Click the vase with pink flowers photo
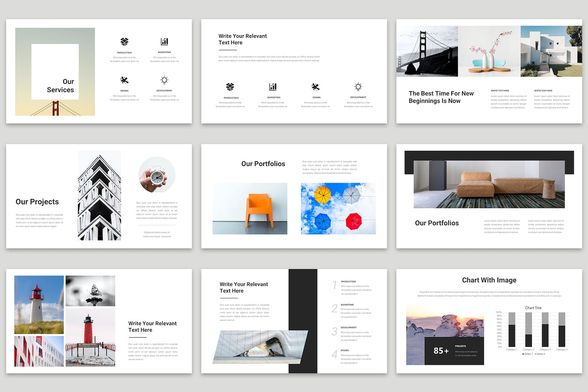The height and width of the screenshot is (392, 588). [x=489, y=51]
